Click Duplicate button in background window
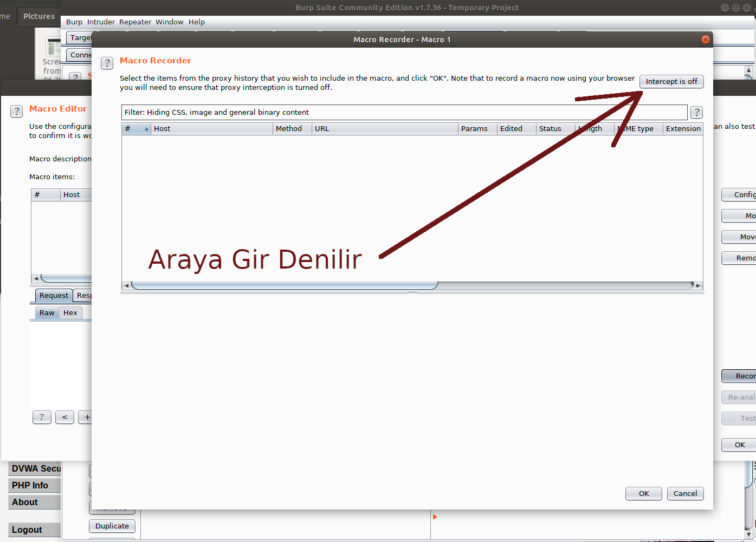This screenshot has height=542, width=756. pos(112,526)
